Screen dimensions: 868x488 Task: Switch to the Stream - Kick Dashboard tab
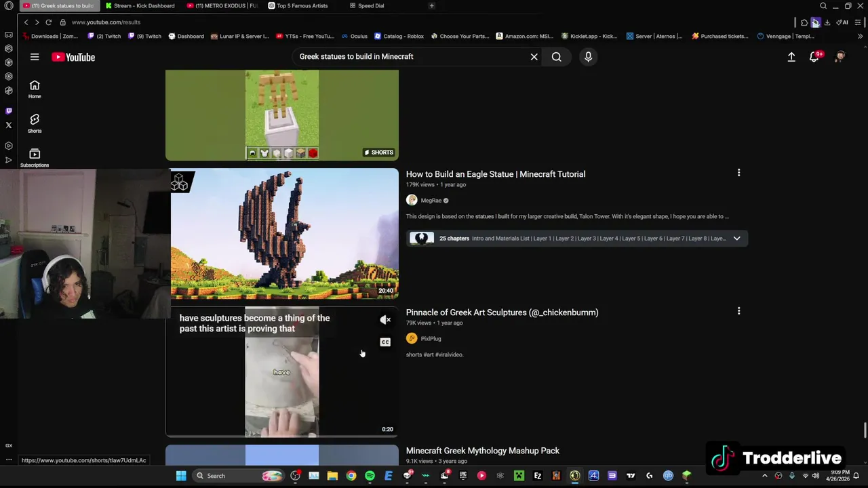[x=140, y=5]
